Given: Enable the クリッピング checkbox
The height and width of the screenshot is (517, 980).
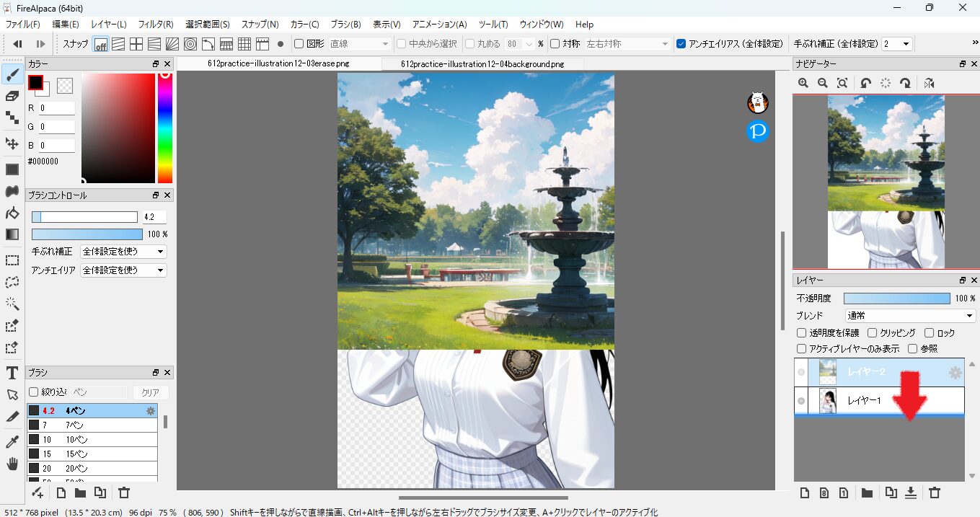Looking at the screenshot, I should tap(872, 333).
